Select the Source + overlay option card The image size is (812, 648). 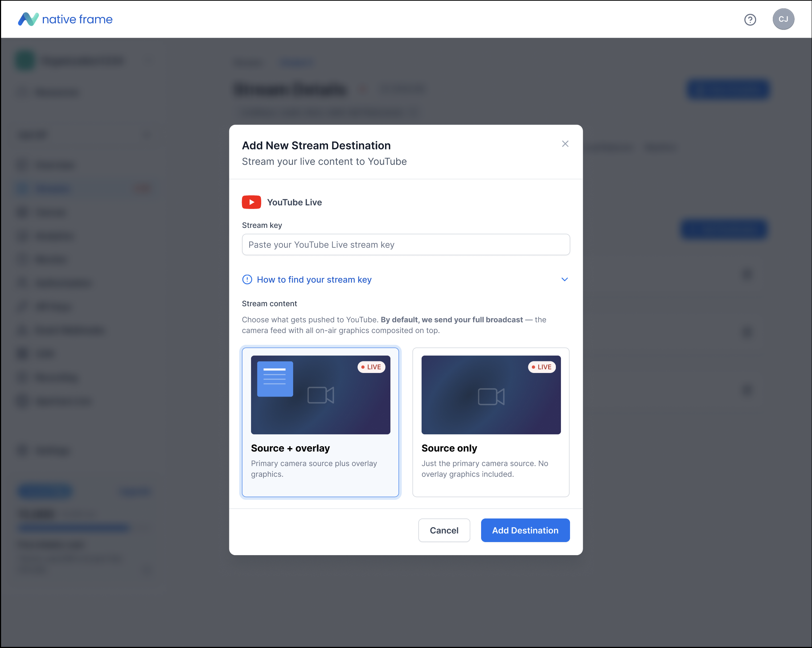[320, 422]
